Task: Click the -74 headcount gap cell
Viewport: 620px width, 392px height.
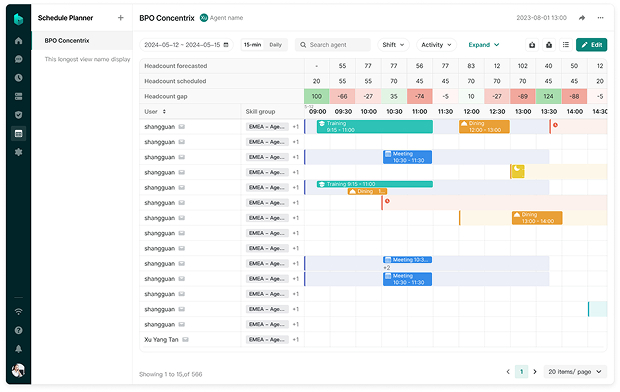Action: [420, 96]
